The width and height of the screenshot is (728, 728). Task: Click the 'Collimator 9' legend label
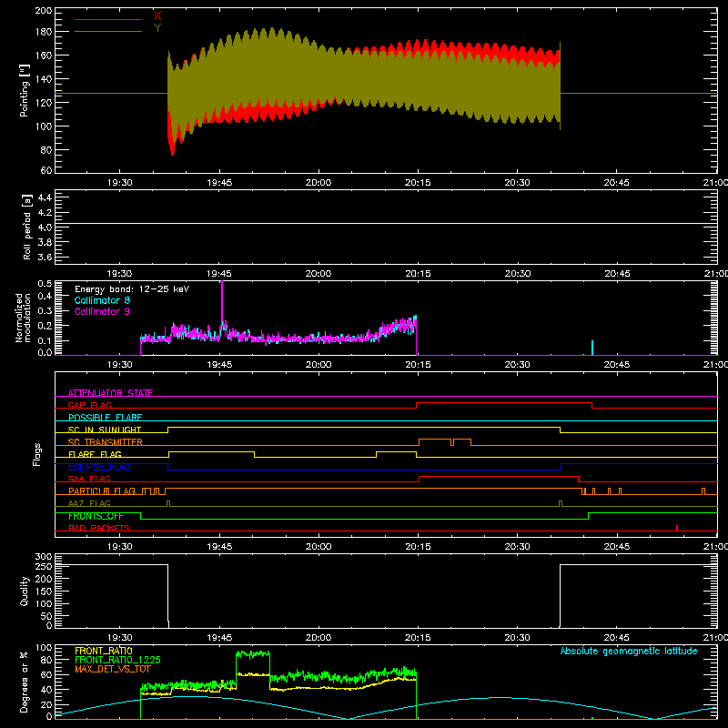coord(102,311)
